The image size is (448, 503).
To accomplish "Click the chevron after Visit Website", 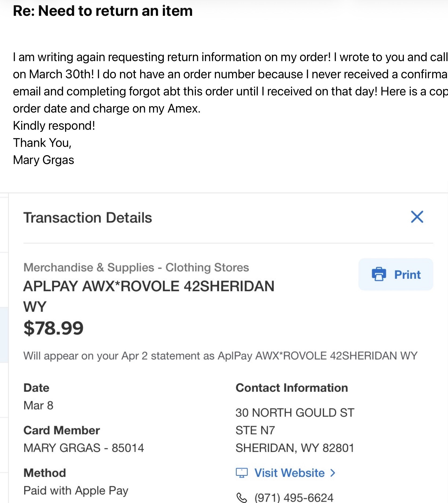I will point(333,473).
